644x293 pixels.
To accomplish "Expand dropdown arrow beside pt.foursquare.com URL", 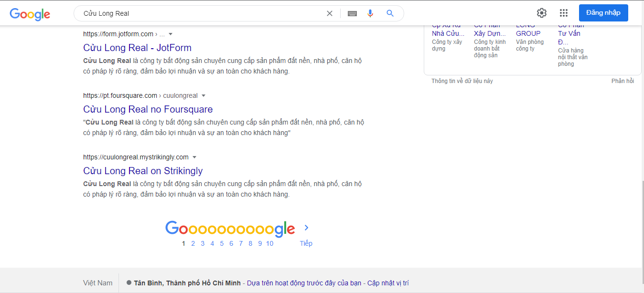I will (x=204, y=95).
